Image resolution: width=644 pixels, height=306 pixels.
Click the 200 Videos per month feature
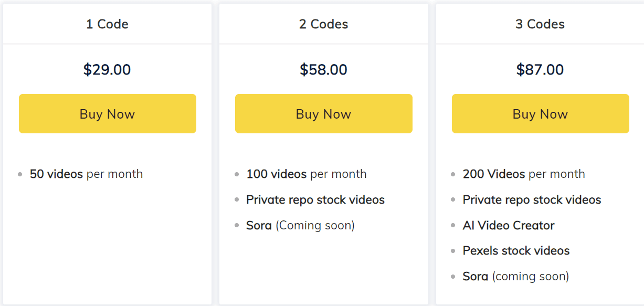(x=524, y=174)
